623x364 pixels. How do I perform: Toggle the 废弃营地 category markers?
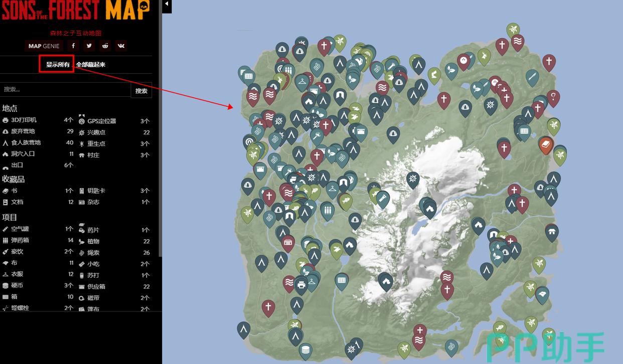[x=23, y=131]
